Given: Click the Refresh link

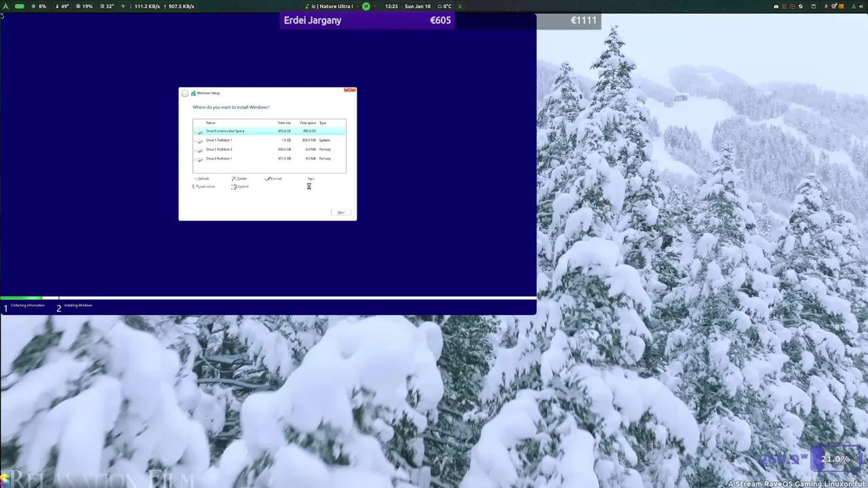Looking at the screenshot, I should (201, 178).
